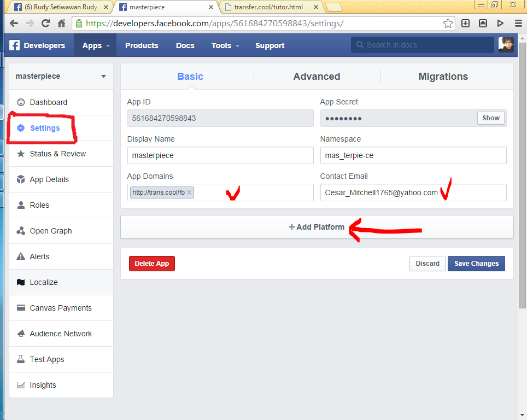Click the Settings gear icon in sidebar
Image resolution: width=527 pixels, height=420 pixels.
pos(21,128)
